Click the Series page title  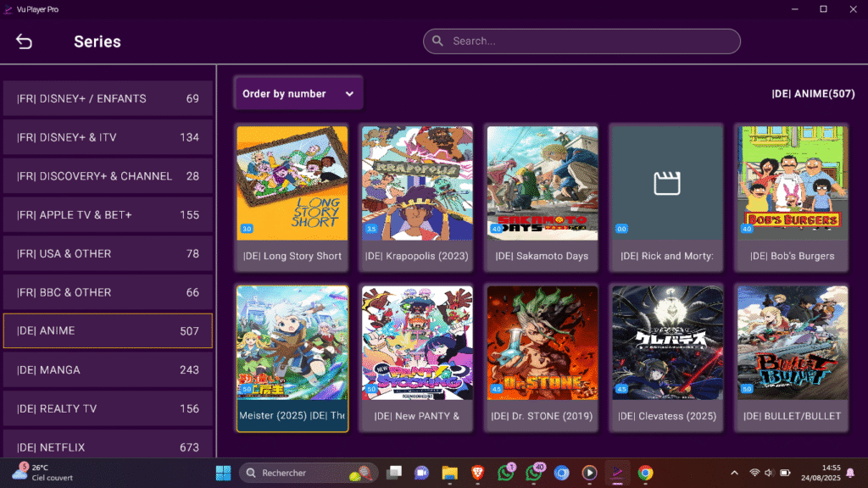click(x=97, y=42)
